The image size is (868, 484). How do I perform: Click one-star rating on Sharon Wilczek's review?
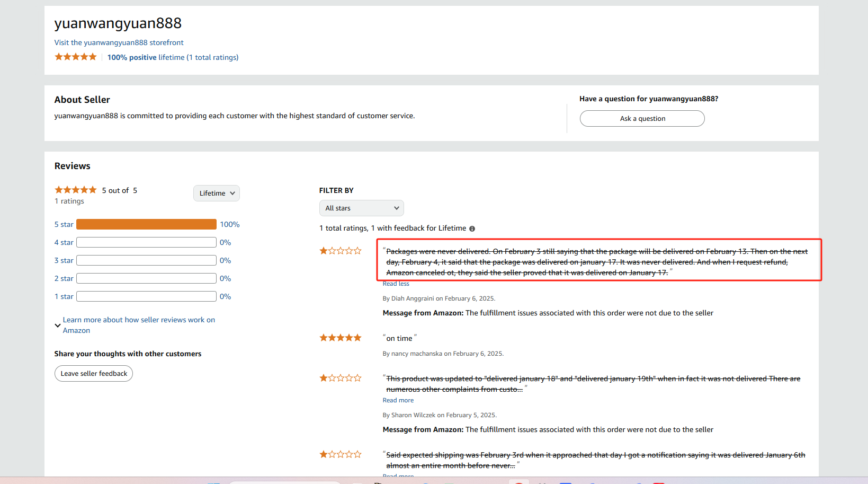[x=341, y=378]
